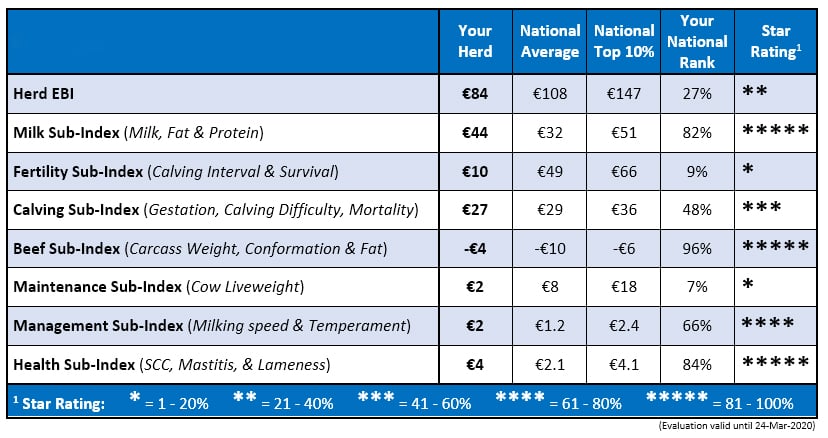Select the Beef Sub-Index five-star rating

[775, 247]
